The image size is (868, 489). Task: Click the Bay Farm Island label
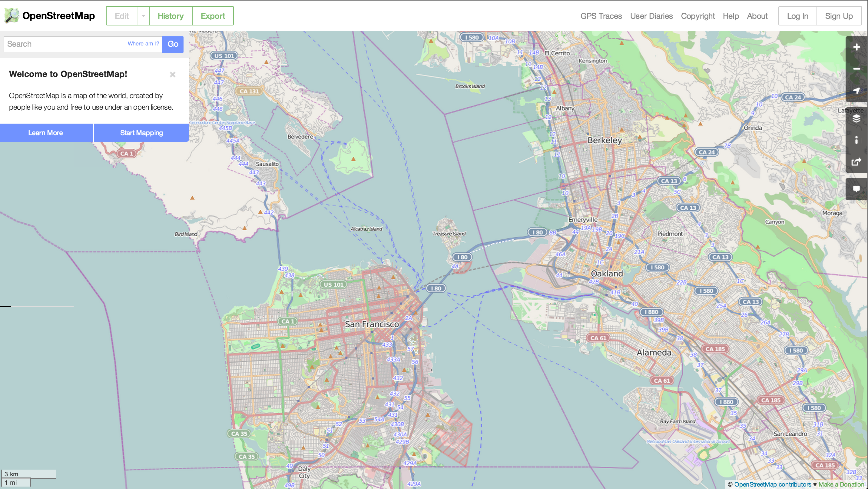point(677,421)
